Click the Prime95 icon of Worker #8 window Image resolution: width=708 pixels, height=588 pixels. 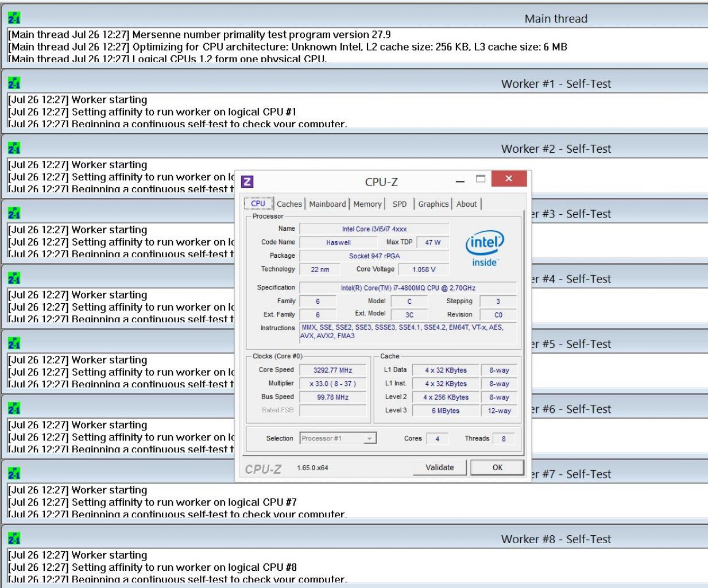tap(14, 538)
